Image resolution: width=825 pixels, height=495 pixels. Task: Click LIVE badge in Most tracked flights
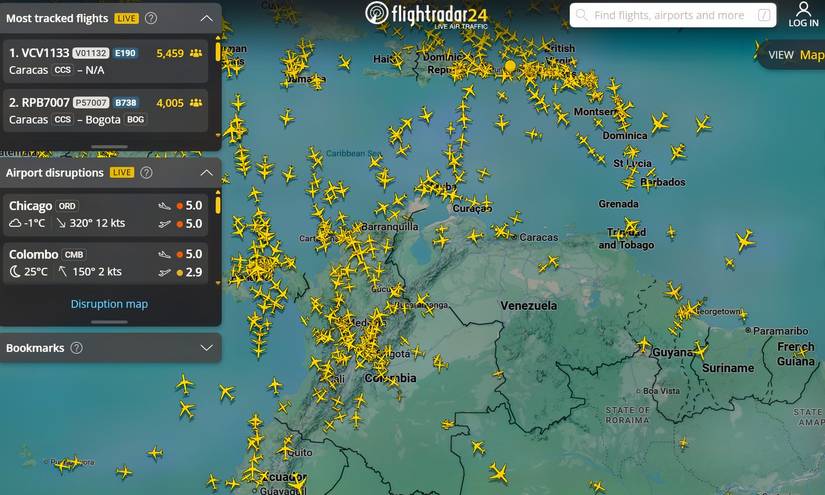pos(126,18)
